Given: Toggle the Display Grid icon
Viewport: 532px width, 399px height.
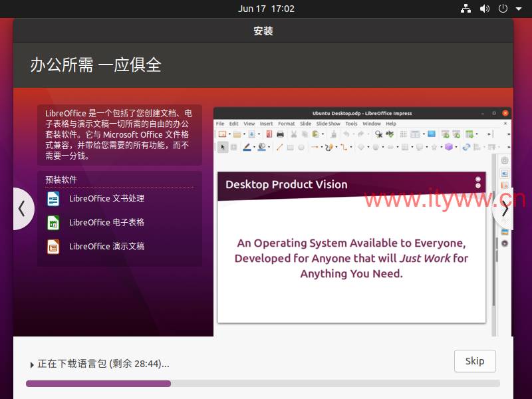Looking at the screenshot, I should click(403, 134).
